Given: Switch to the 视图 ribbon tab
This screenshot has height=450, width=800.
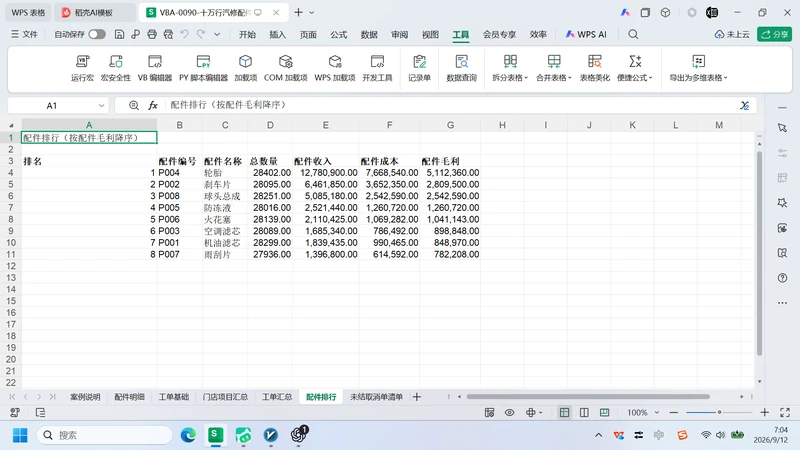Looking at the screenshot, I should (430, 34).
